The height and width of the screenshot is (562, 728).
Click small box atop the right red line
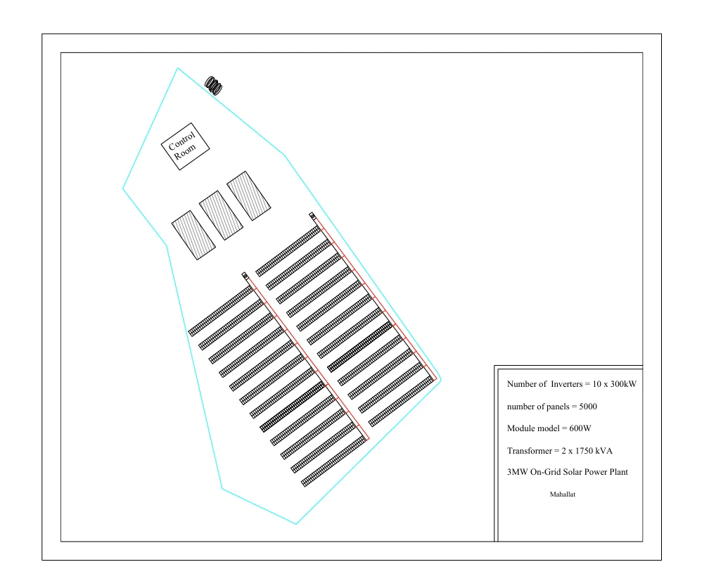tap(312, 216)
